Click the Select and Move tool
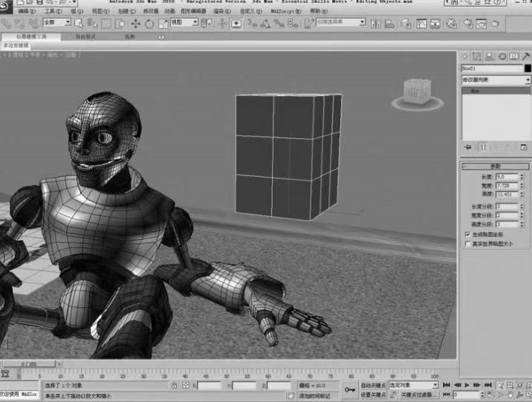 point(136,23)
